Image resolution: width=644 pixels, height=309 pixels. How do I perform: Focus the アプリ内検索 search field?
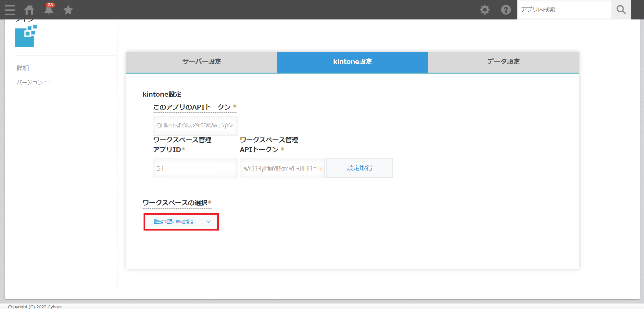point(564,10)
